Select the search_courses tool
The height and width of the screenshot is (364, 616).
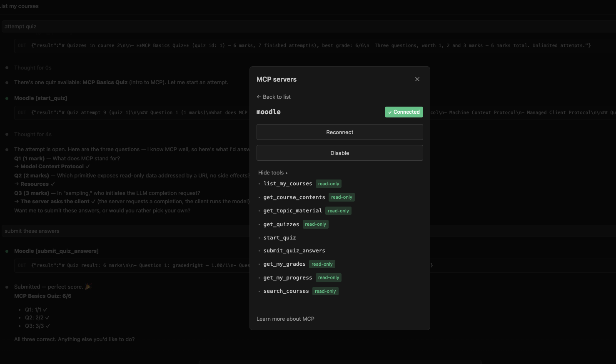(286, 291)
